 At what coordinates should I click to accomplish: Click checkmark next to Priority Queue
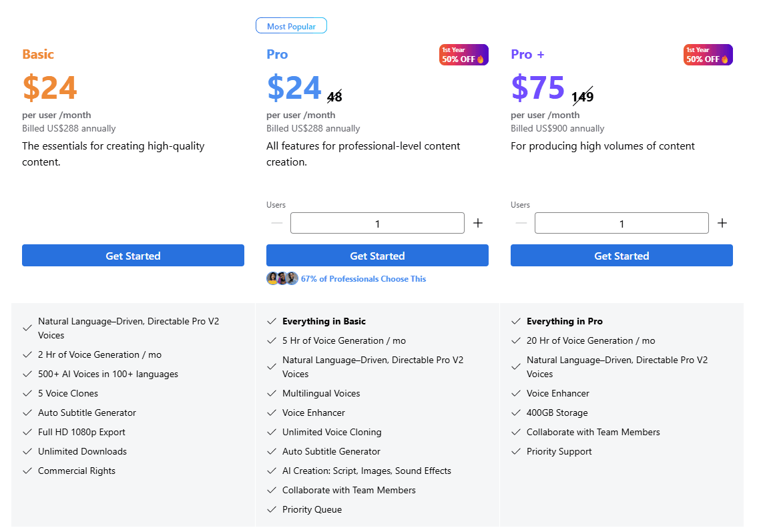coord(272,510)
